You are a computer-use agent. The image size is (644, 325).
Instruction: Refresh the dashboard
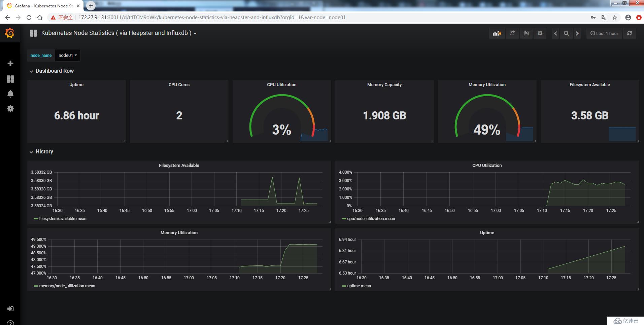click(x=630, y=33)
